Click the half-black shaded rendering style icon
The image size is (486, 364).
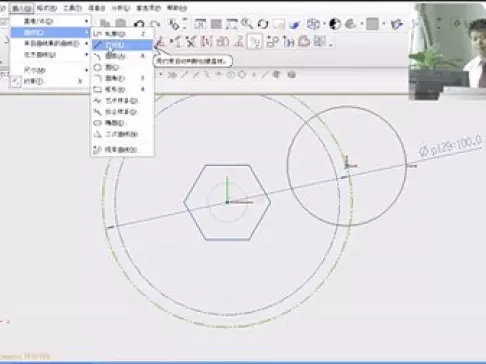click(x=335, y=24)
